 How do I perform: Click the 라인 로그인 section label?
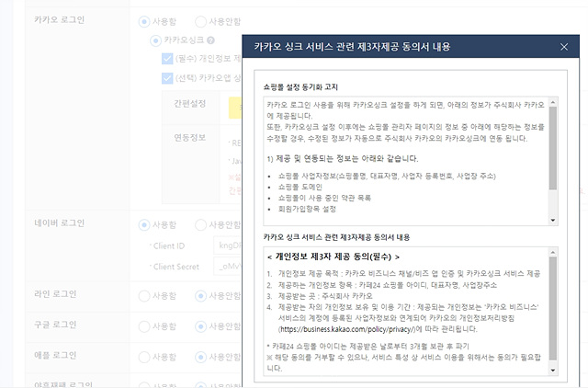click(x=55, y=294)
